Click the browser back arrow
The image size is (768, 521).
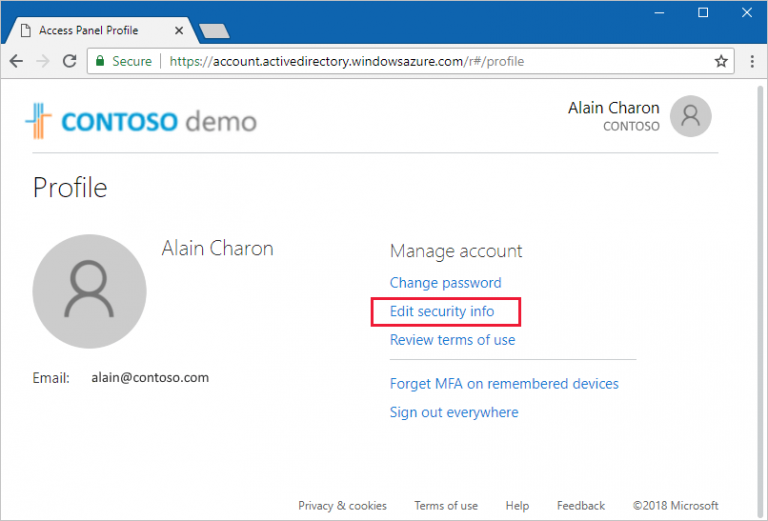coord(17,61)
